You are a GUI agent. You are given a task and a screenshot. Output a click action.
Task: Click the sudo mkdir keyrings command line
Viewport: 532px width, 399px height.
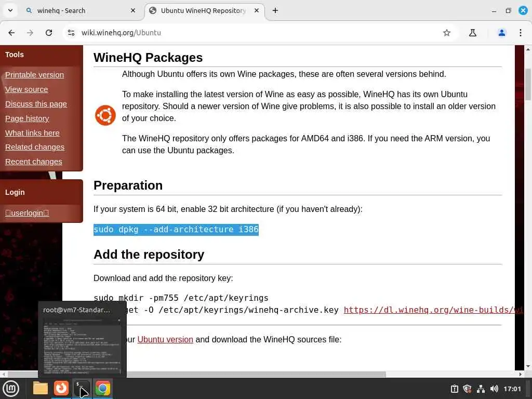point(181,298)
